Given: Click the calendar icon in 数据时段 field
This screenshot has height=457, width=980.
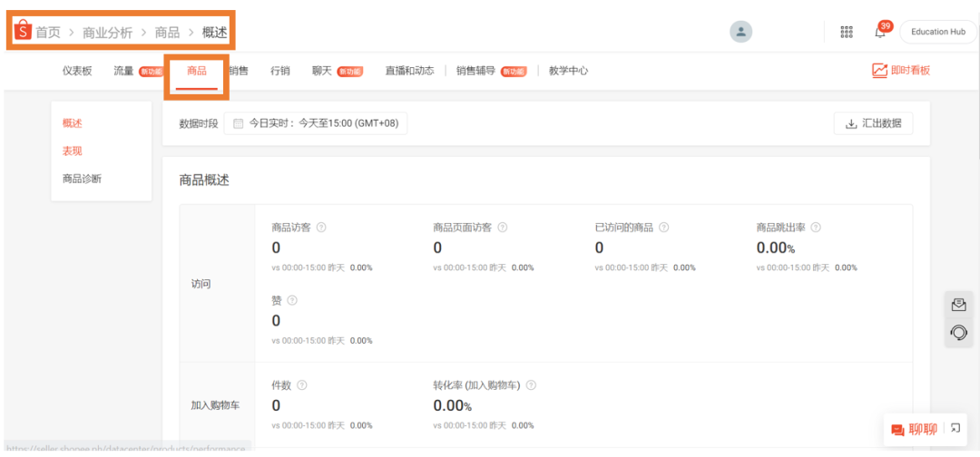Looking at the screenshot, I should pyautogui.click(x=238, y=123).
